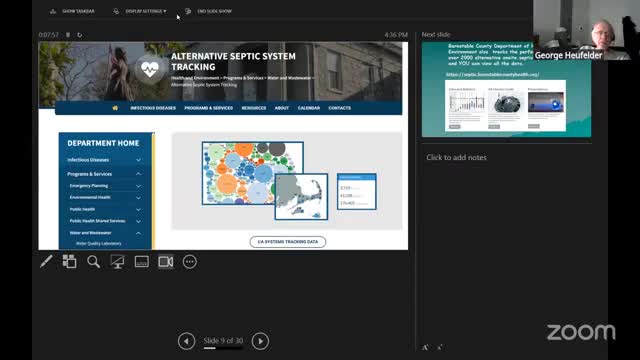Expand Public Health Shared Services chevron
Viewport: 640px width, 360px height.
(138, 221)
